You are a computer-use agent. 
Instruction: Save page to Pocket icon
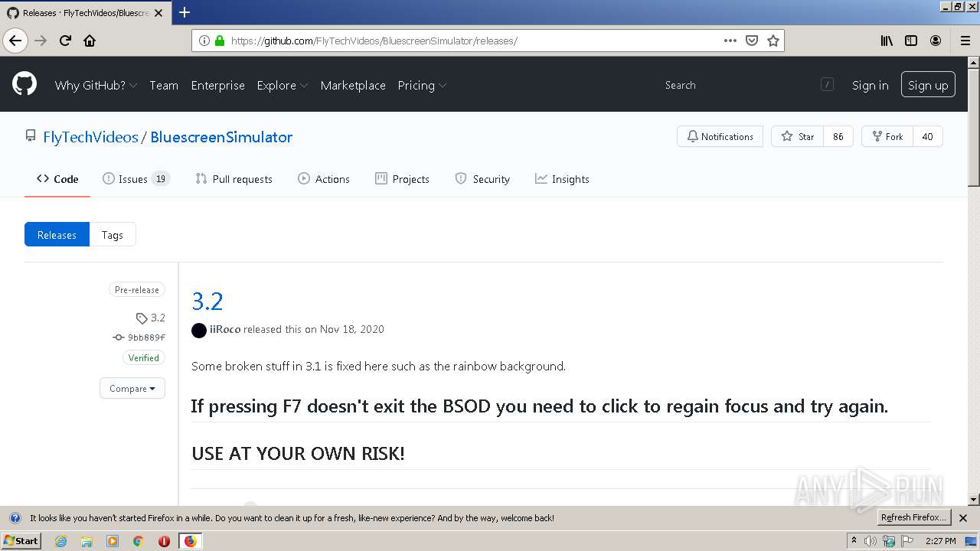tap(752, 41)
